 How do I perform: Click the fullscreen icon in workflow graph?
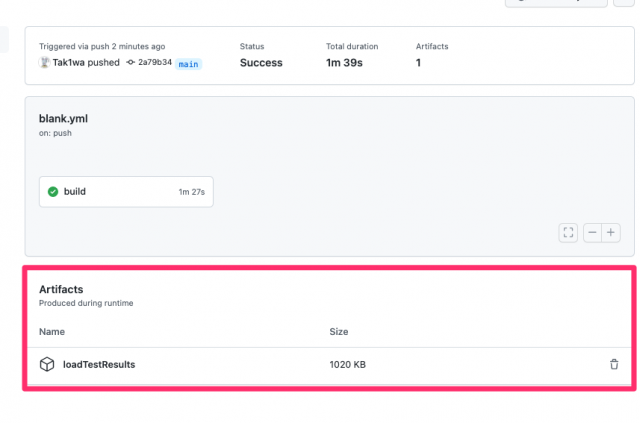coord(568,233)
